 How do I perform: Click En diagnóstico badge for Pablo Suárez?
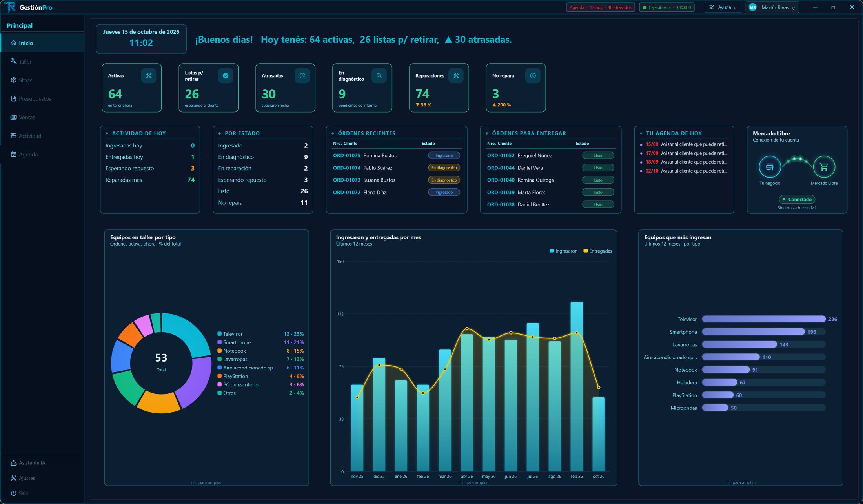[x=444, y=168]
